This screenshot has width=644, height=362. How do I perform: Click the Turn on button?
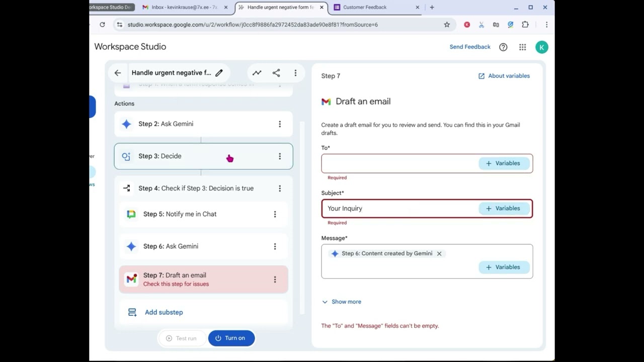[x=231, y=338]
